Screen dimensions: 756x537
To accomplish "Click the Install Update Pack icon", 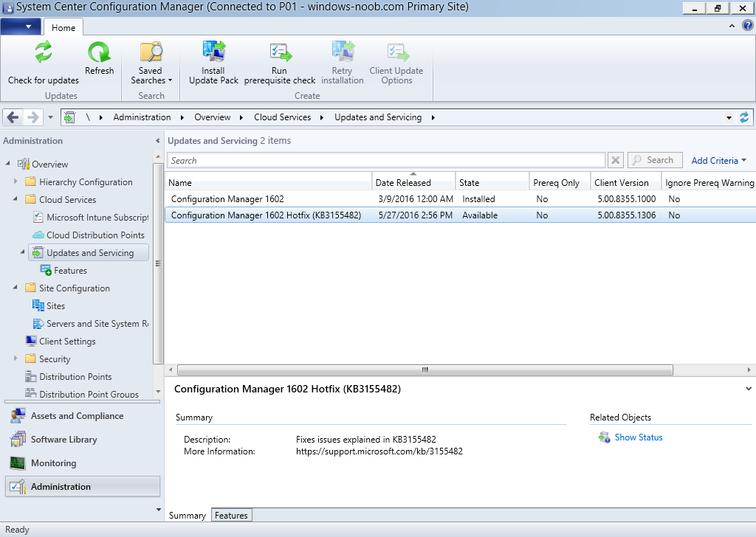I will 213,52.
